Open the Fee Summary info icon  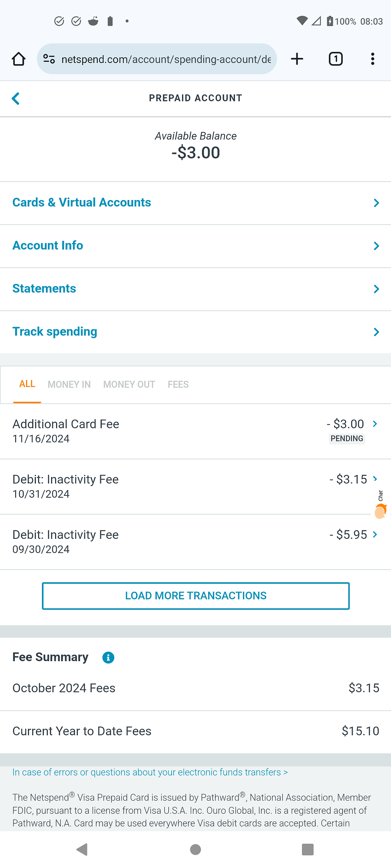tap(108, 658)
